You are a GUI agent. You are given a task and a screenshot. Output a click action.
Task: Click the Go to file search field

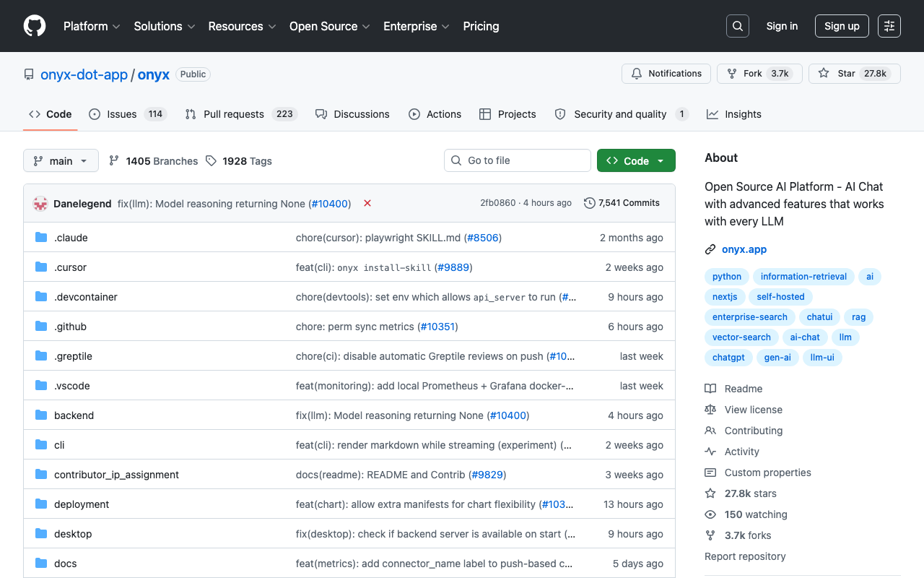[x=518, y=160]
